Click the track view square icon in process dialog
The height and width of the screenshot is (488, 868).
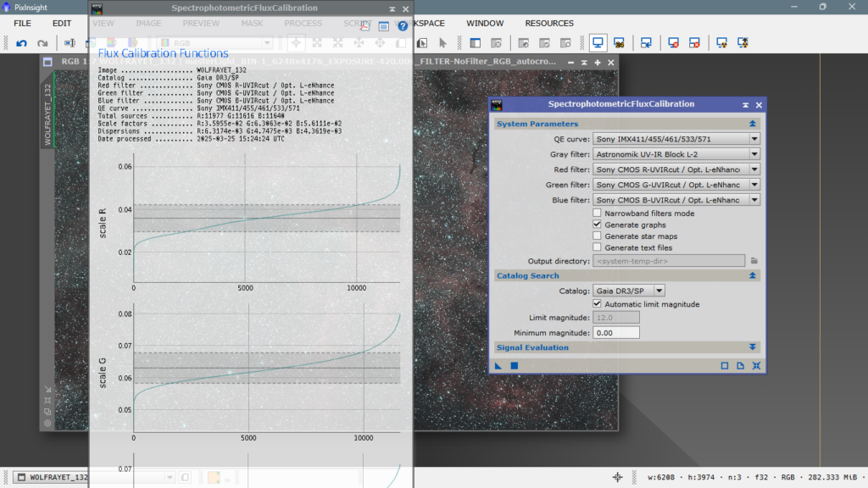click(x=725, y=366)
